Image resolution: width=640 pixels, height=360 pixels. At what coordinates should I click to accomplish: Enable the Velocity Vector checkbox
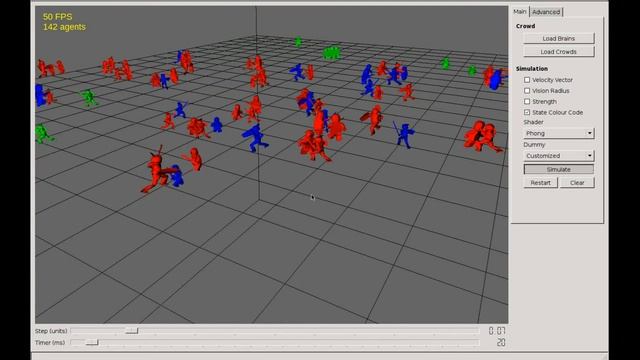527,80
